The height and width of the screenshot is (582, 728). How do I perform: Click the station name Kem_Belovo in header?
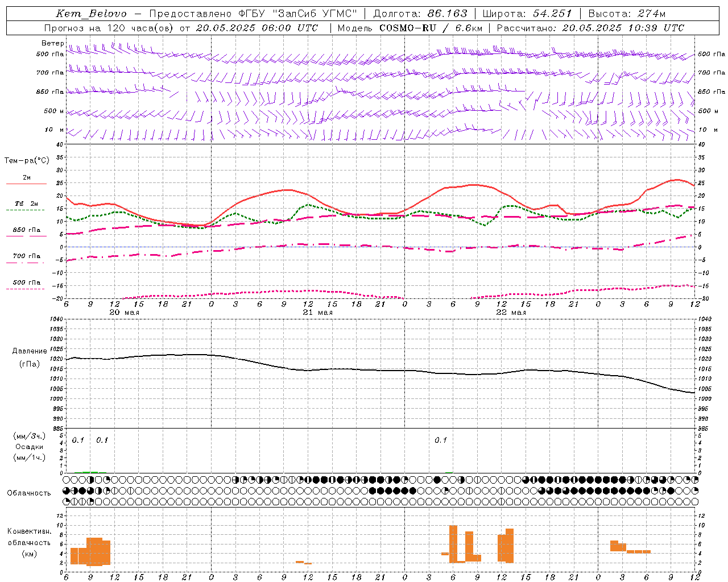coord(92,14)
